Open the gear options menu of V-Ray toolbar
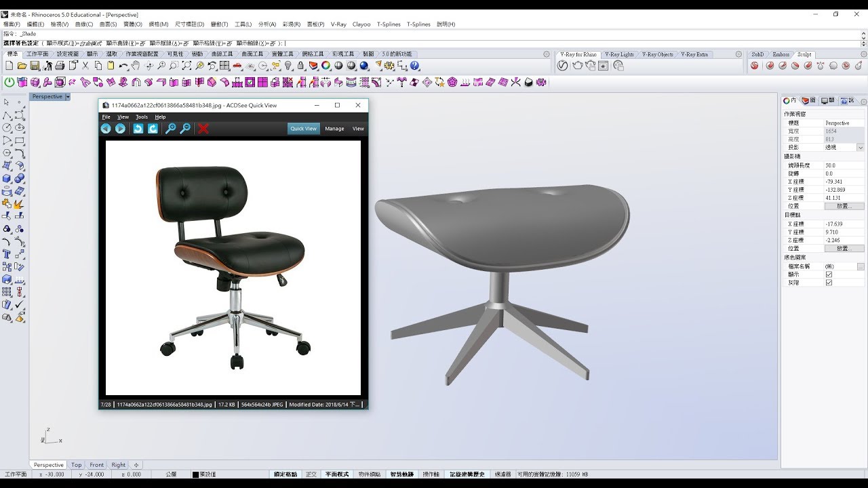 (738, 54)
